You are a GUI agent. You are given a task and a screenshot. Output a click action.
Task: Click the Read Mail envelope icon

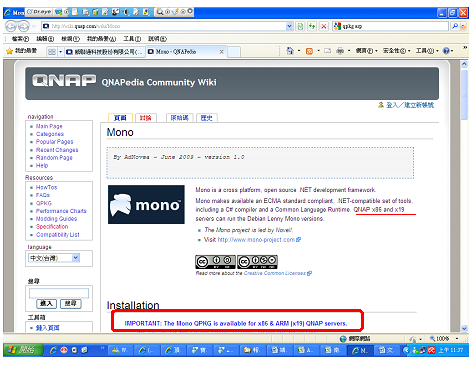click(x=328, y=51)
